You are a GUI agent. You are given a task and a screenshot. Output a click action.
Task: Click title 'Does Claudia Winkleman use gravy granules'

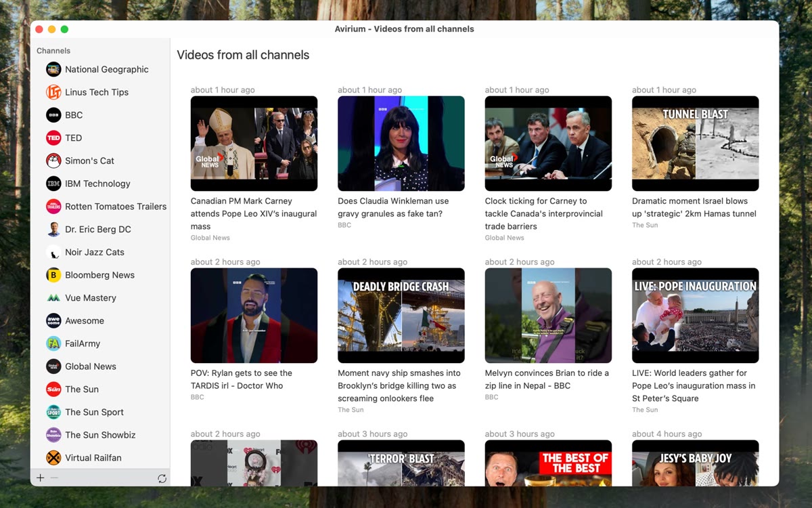coord(393,207)
